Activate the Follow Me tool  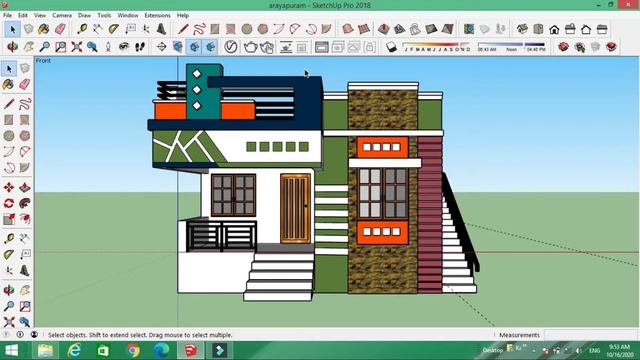point(24,203)
